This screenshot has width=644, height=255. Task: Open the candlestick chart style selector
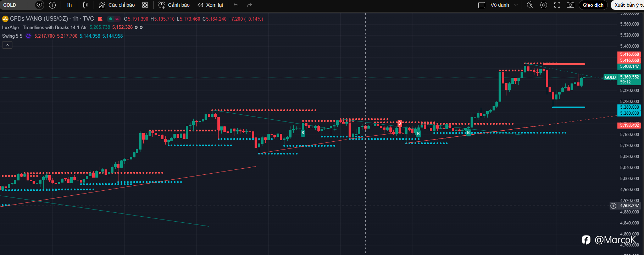coord(85,5)
